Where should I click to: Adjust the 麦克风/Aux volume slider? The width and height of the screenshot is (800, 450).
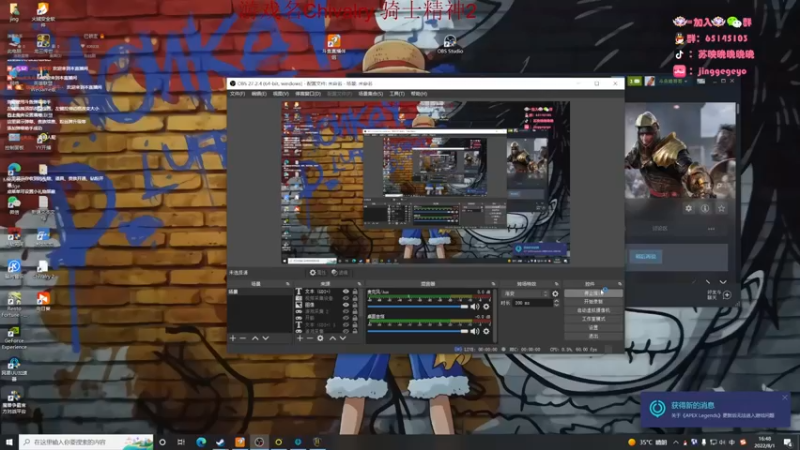pos(418,307)
